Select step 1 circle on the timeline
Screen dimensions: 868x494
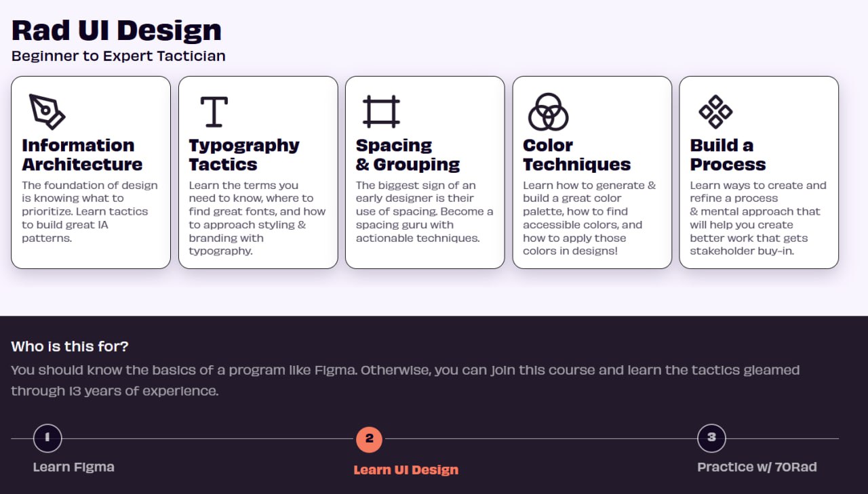click(x=47, y=438)
